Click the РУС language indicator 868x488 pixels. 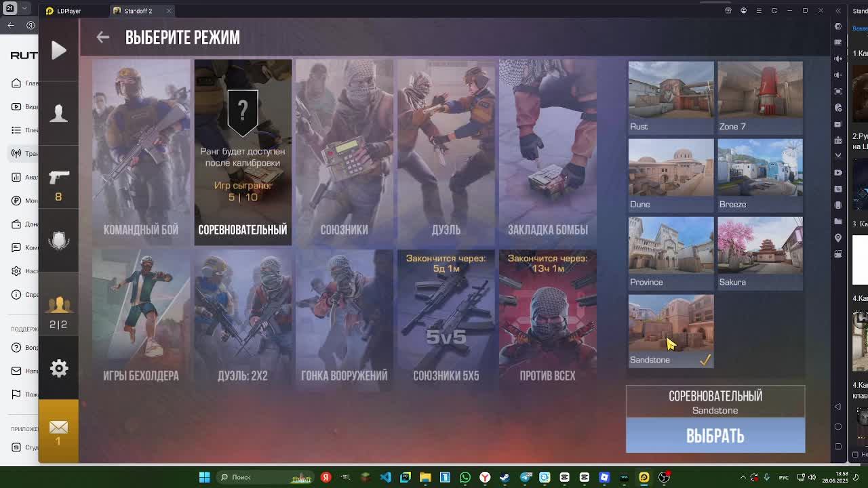(784, 477)
